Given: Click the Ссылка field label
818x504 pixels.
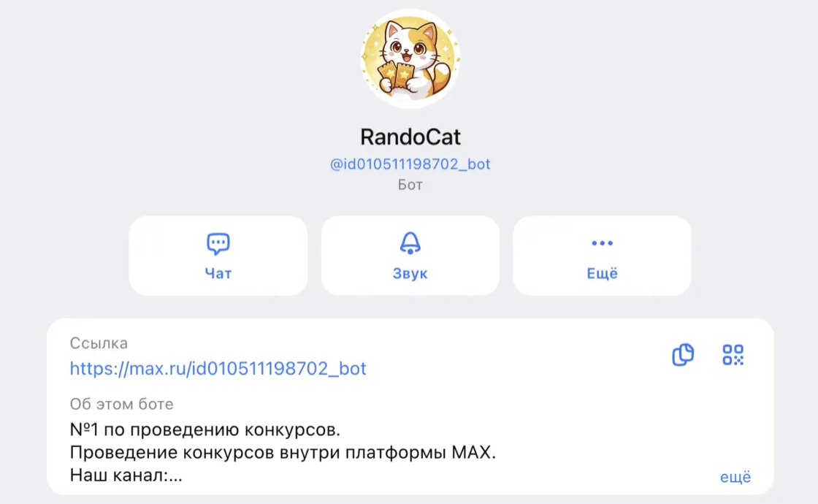Looking at the screenshot, I should click(x=99, y=343).
